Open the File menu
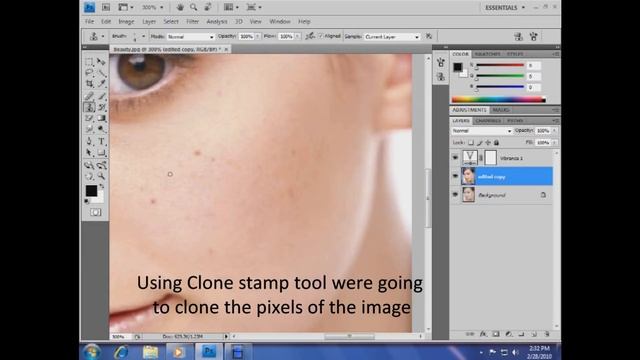Viewport: 640px width, 360px height. click(x=89, y=21)
